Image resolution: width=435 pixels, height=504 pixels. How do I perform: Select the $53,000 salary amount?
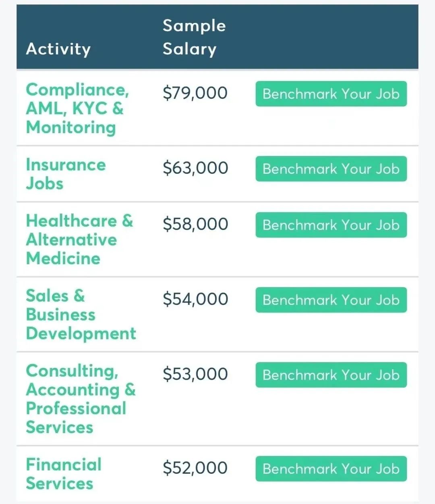coord(195,374)
